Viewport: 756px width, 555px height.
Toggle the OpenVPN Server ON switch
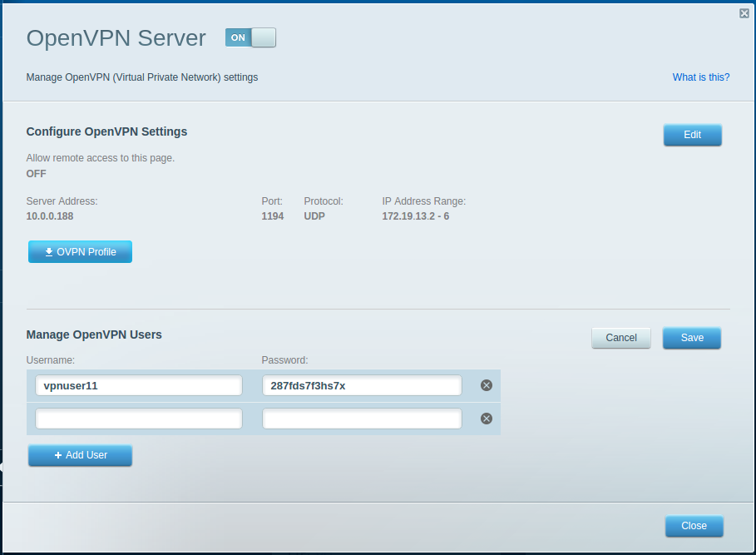[250, 37]
